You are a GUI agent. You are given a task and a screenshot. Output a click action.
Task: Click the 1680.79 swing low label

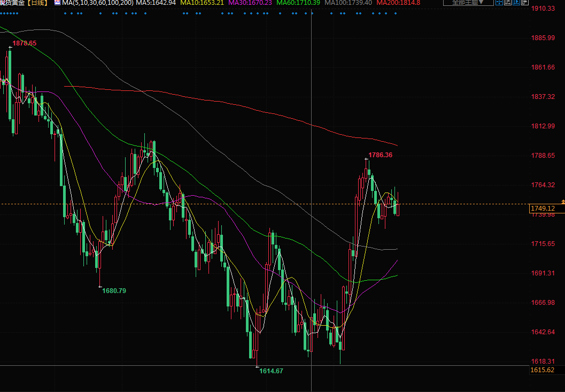tap(114, 290)
